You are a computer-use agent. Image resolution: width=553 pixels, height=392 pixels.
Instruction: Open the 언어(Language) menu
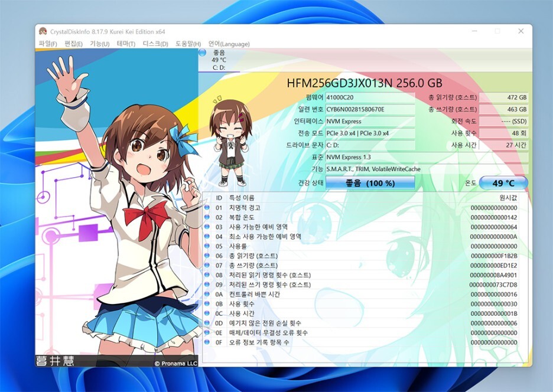click(x=229, y=44)
